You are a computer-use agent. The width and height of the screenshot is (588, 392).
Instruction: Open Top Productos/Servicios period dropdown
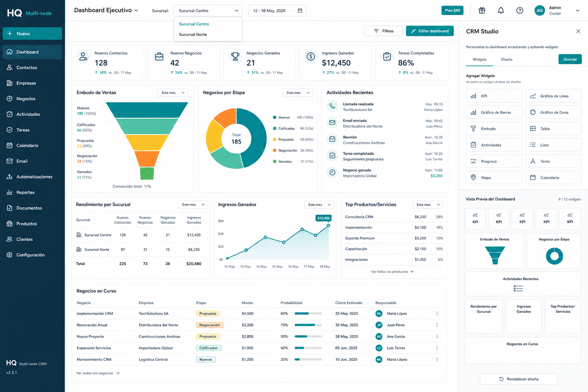(428, 205)
